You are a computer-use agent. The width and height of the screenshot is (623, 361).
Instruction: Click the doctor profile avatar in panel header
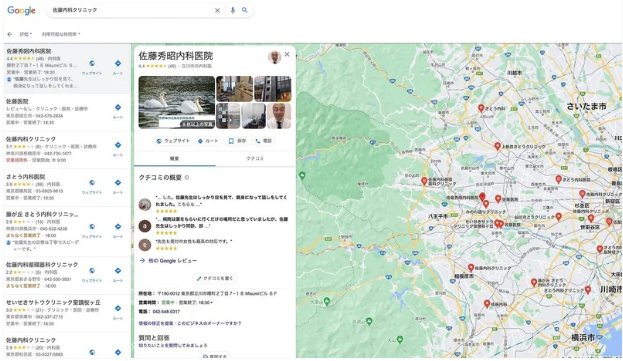coord(274,57)
